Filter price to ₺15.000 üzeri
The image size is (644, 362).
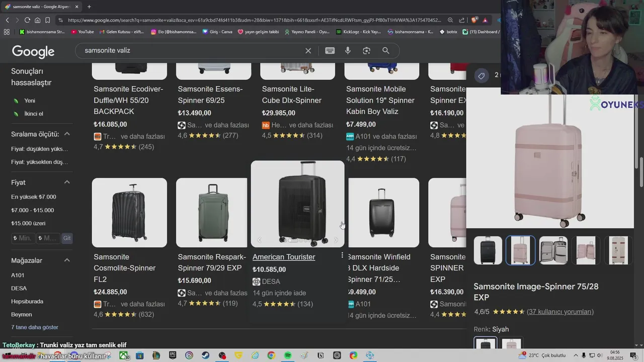point(28,223)
